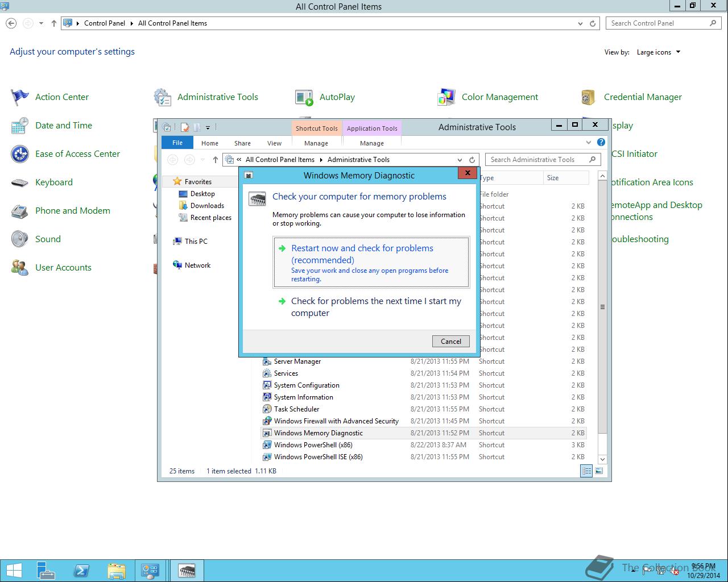Click Services gear icon in file list
The height and width of the screenshot is (582, 728).
pos(267,373)
